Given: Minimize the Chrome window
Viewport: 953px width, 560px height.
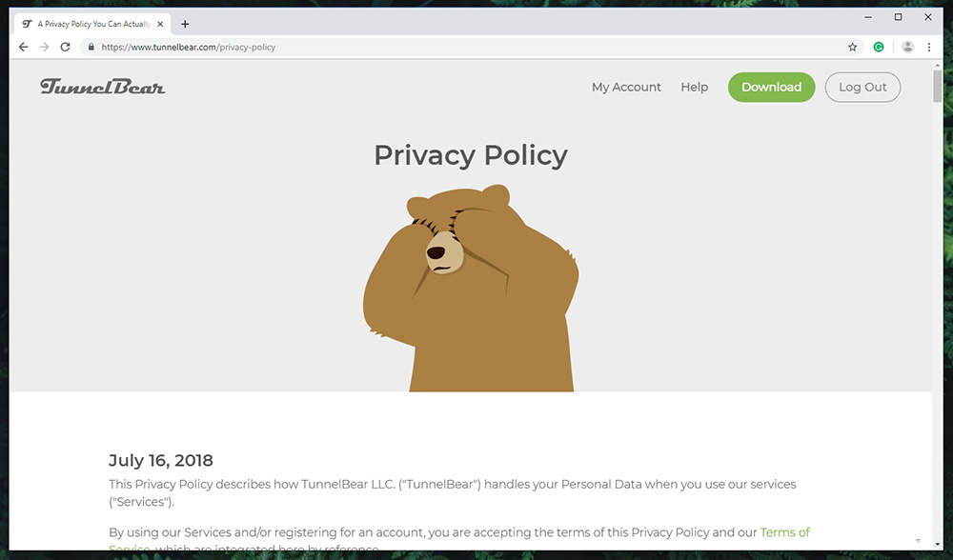Looking at the screenshot, I should pyautogui.click(x=868, y=17).
